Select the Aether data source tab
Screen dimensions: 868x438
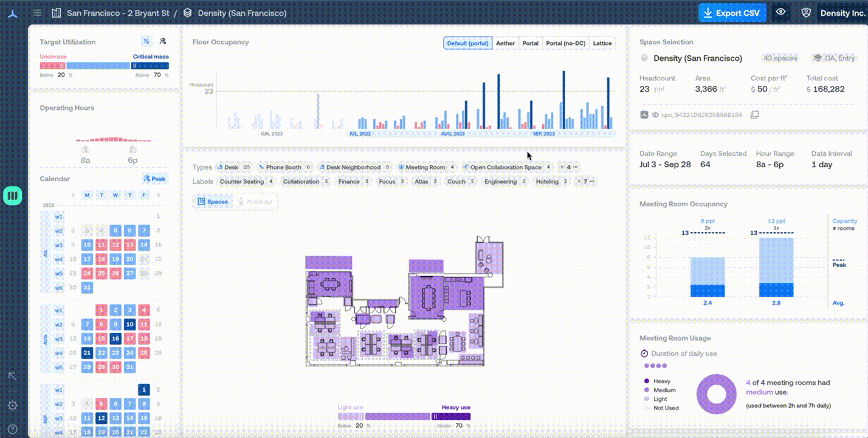pyautogui.click(x=505, y=43)
